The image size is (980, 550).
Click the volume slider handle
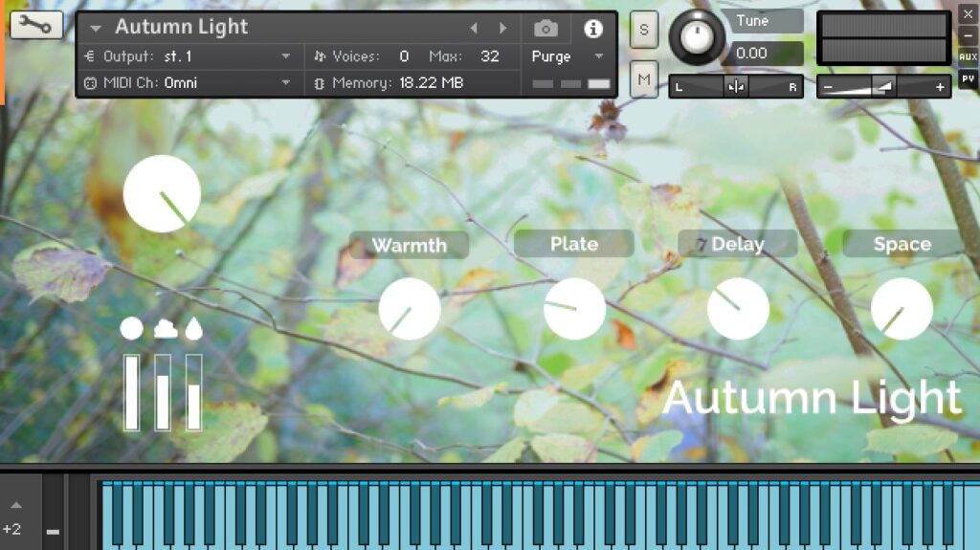tap(883, 87)
